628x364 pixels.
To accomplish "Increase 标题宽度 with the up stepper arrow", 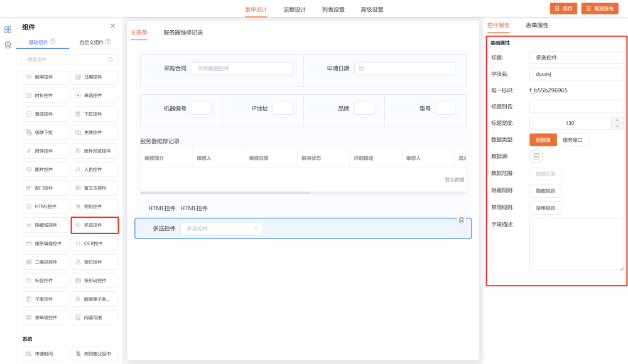I will (617, 120).
